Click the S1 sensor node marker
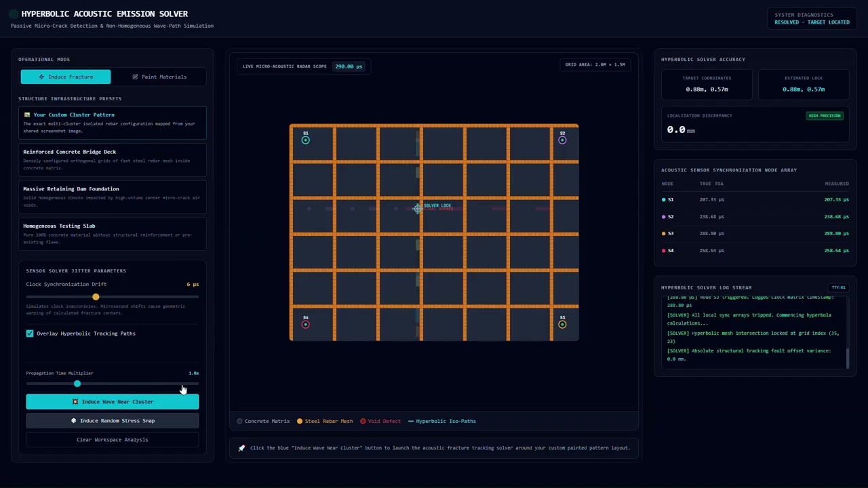This screenshot has width=868, height=488. coord(305,140)
